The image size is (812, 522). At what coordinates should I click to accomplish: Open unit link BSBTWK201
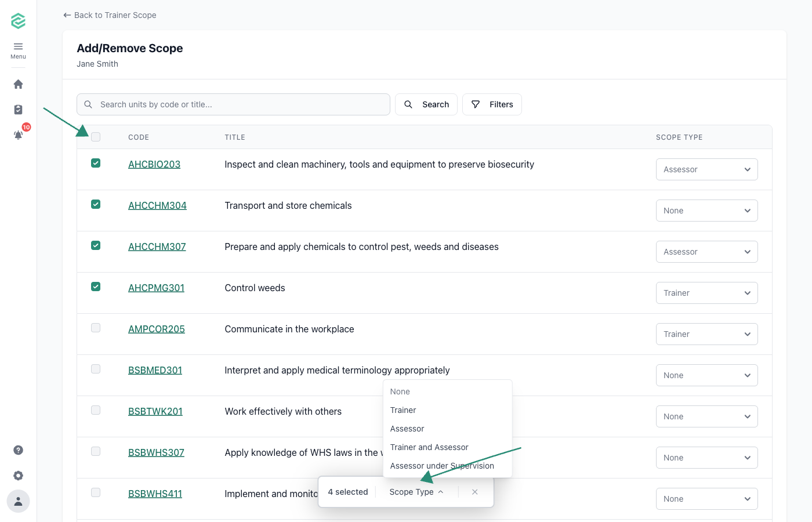(155, 411)
